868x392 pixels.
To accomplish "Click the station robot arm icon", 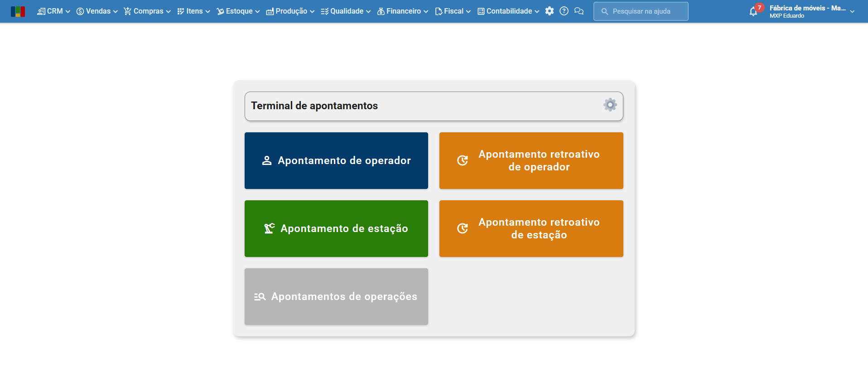I will (x=270, y=228).
